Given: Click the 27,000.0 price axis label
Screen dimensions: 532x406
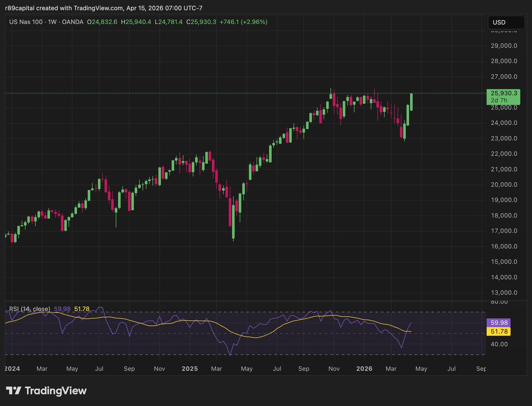Looking at the screenshot, I should pos(505,76).
